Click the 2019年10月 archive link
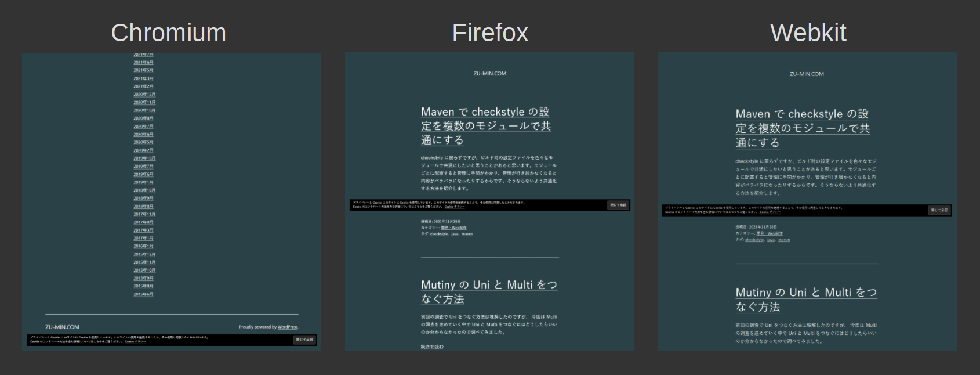 coord(144,158)
